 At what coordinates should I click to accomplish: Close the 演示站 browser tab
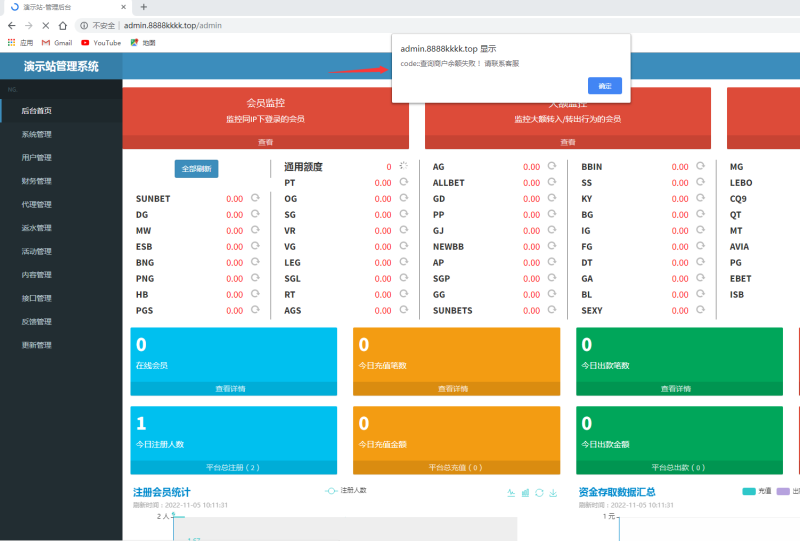click(123, 7)
